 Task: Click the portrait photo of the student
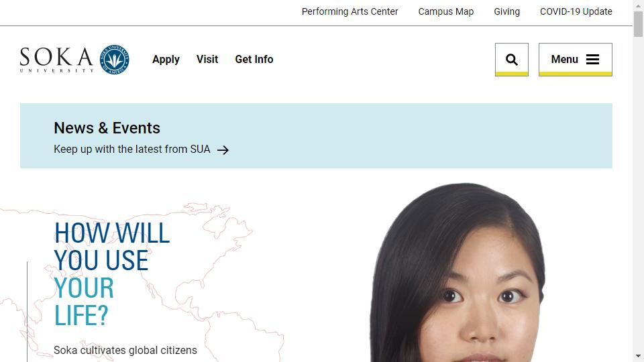(458, 273)
